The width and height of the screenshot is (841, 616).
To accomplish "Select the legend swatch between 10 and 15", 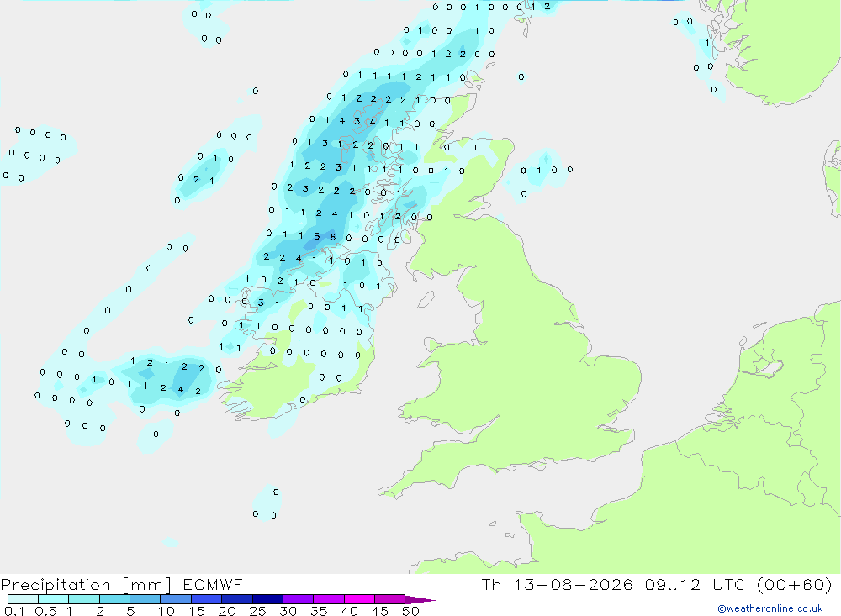I will (x=176, y=599).
